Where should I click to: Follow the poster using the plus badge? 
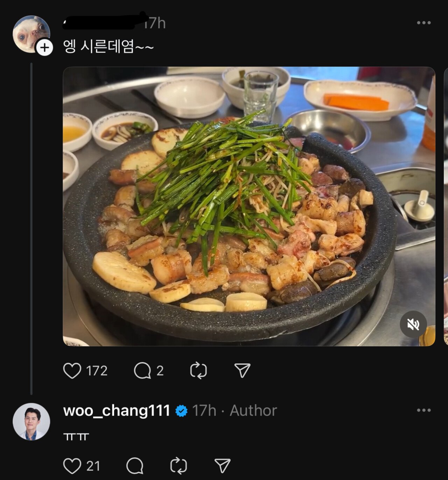coord(45,48)
